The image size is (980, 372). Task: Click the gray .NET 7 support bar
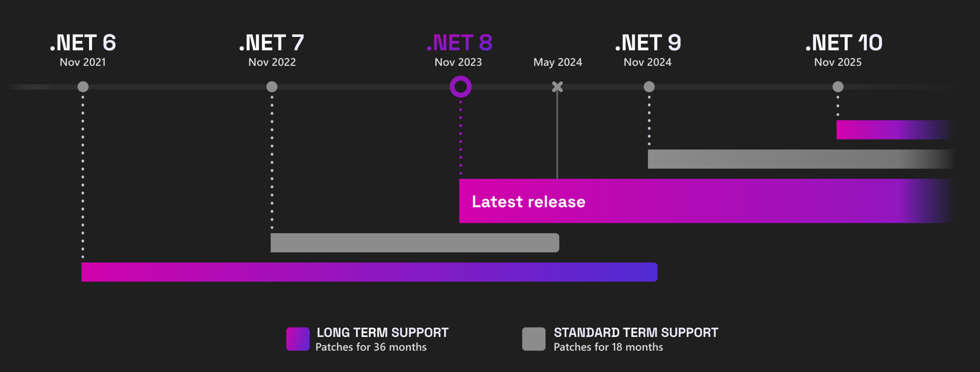415,243
